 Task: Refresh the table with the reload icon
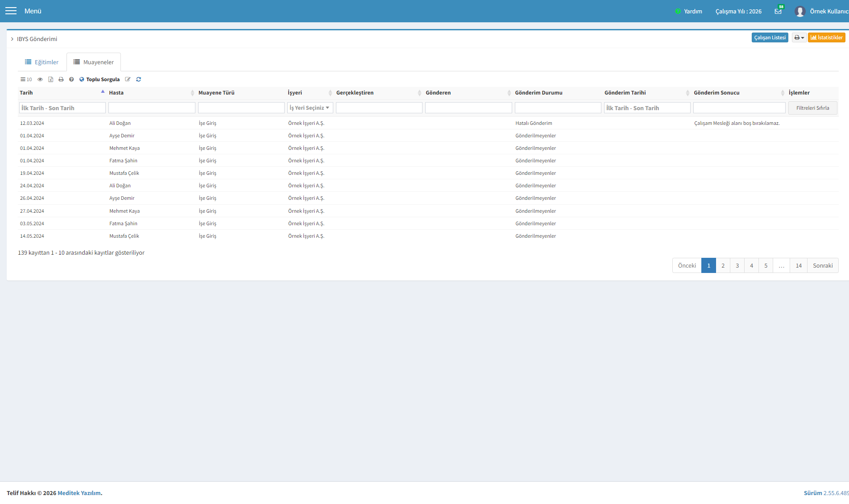click(x=139, y=79)
